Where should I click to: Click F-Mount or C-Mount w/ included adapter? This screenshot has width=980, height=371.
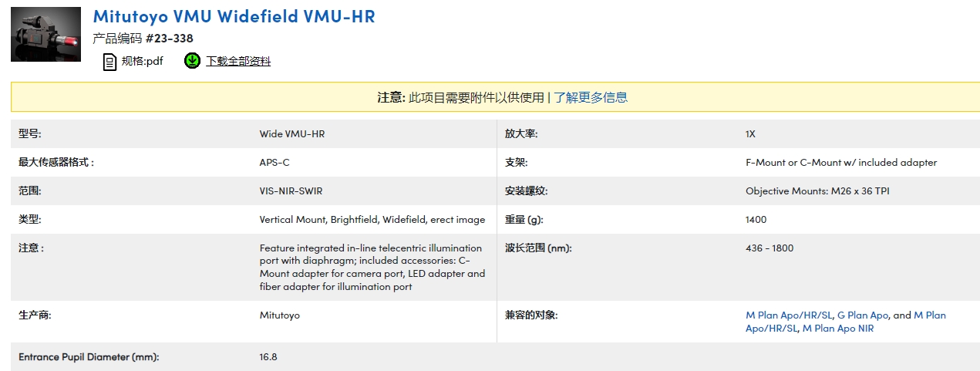(841, 163)
